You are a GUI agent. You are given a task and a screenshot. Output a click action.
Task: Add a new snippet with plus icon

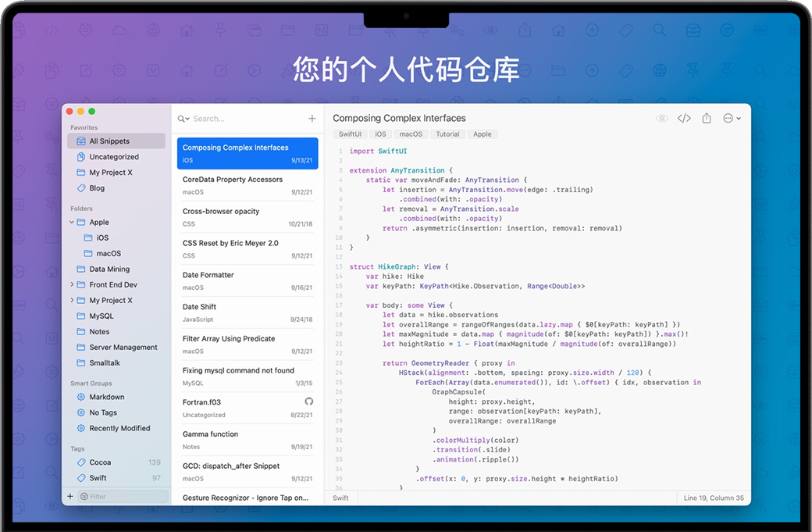pyautogui.click(x=312, y=119)
